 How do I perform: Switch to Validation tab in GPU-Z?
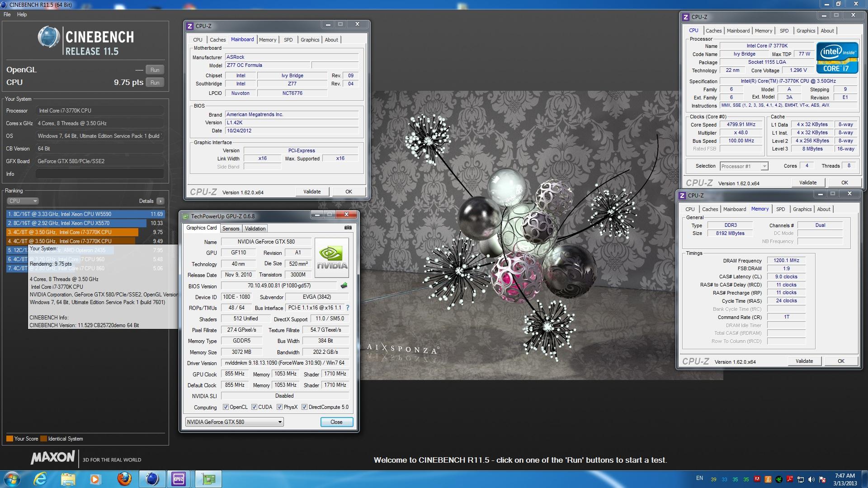point(255,229)
